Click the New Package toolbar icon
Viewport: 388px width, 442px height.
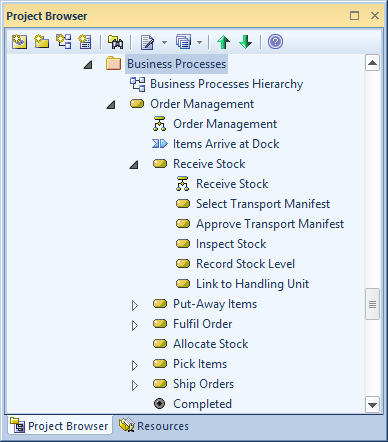coord(41,42)
